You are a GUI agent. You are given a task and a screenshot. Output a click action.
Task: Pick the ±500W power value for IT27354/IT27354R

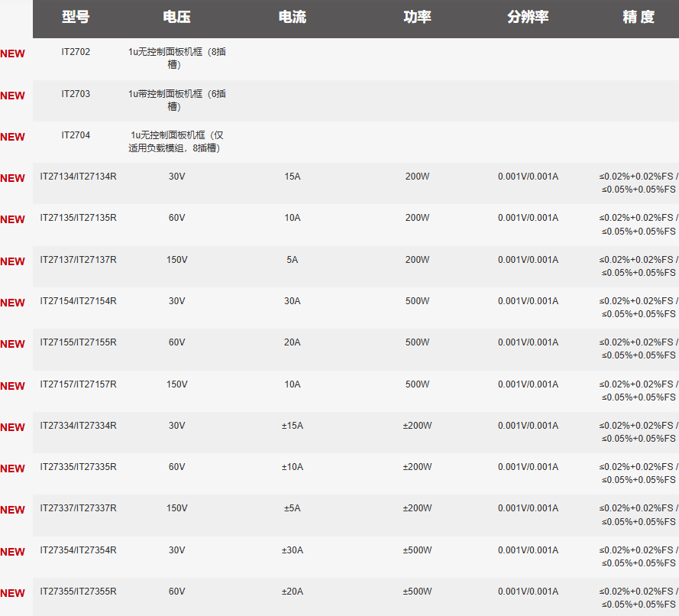pos(417,550)
